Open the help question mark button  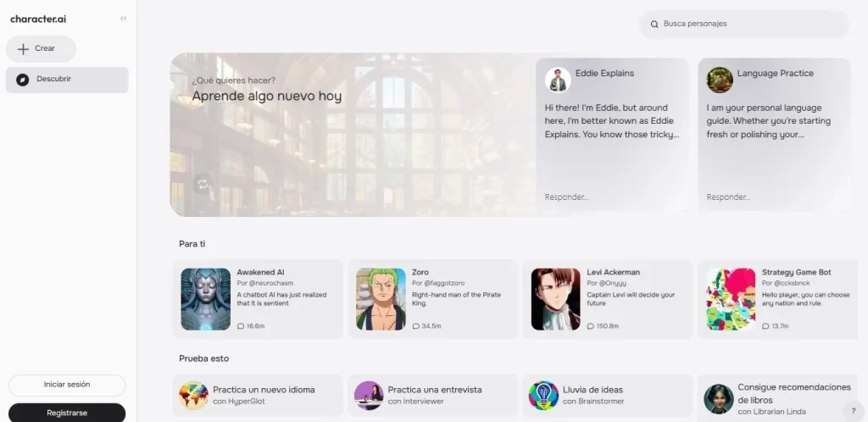tap(853, 411)
